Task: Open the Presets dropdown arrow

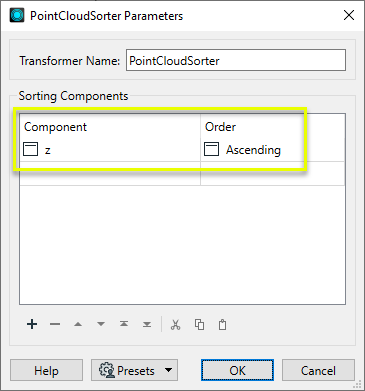Action: pos(169,370)
